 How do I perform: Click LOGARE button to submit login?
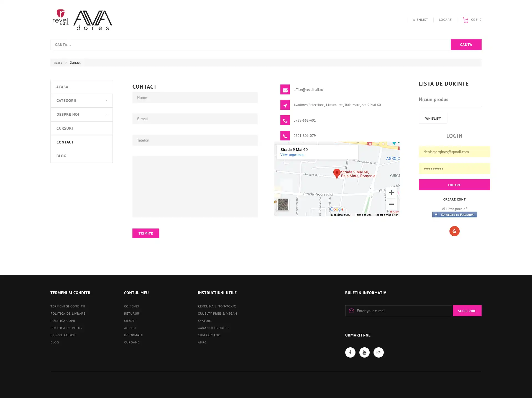(x=454, y=184)
